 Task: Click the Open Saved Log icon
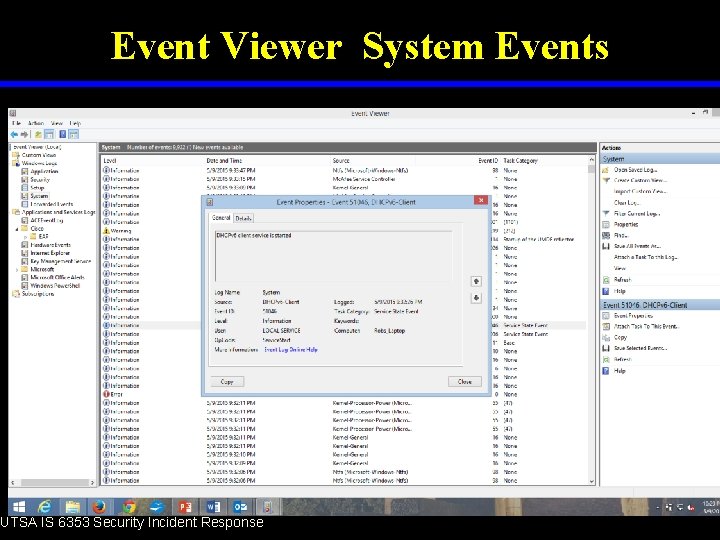(606, 169)
